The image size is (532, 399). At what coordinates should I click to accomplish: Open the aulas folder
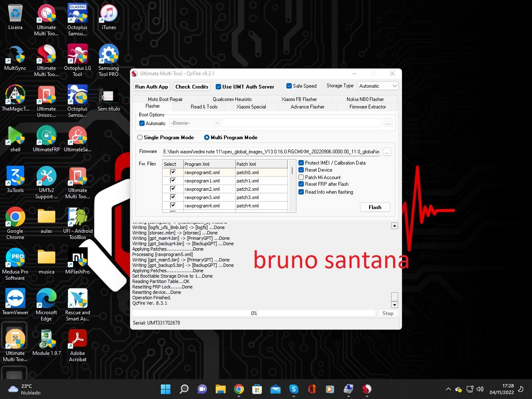[46, 221]
